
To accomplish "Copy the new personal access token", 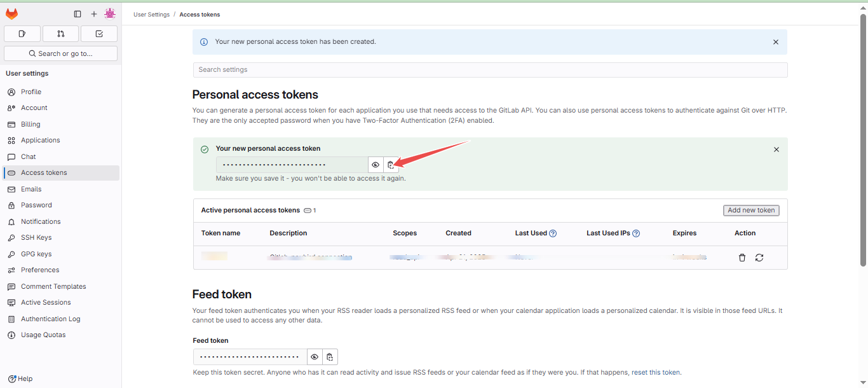I will [x=391, y=164].
